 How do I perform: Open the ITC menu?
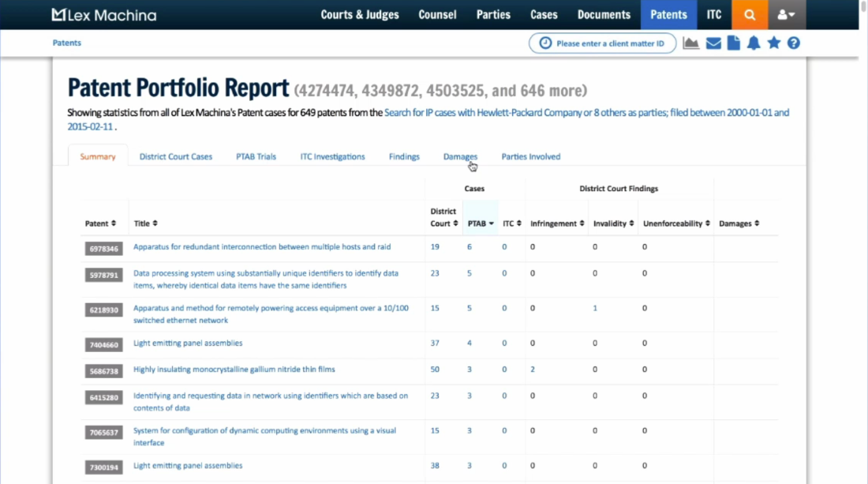click(714, 15)
